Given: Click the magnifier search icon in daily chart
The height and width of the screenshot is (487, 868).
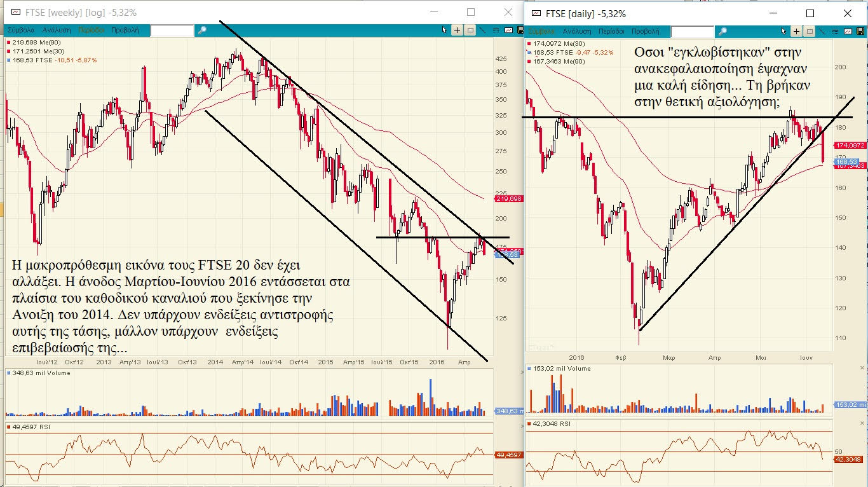Looking at the screenshot, I should [x=722, y=31].
